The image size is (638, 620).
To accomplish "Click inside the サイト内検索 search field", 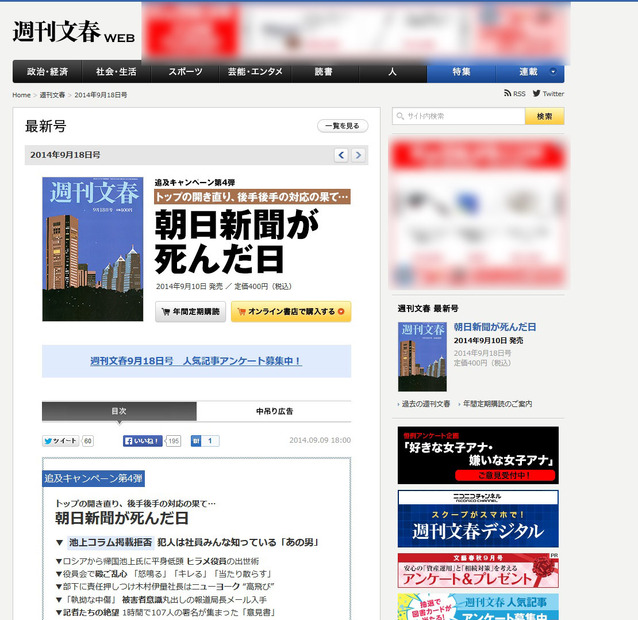I will [457, 116].
